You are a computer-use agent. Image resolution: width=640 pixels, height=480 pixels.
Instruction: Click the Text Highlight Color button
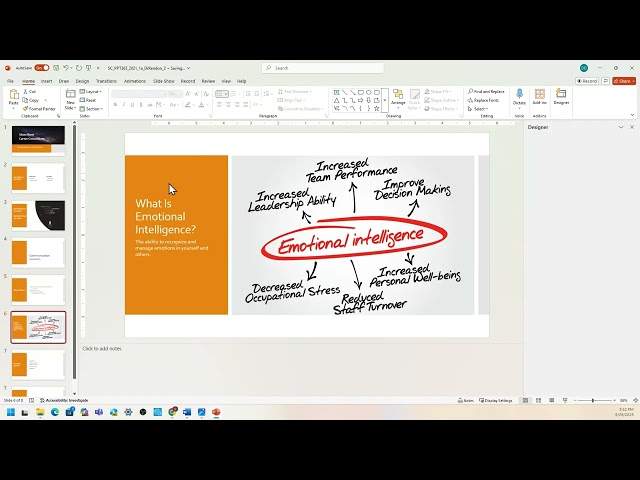tap(188, 105)
